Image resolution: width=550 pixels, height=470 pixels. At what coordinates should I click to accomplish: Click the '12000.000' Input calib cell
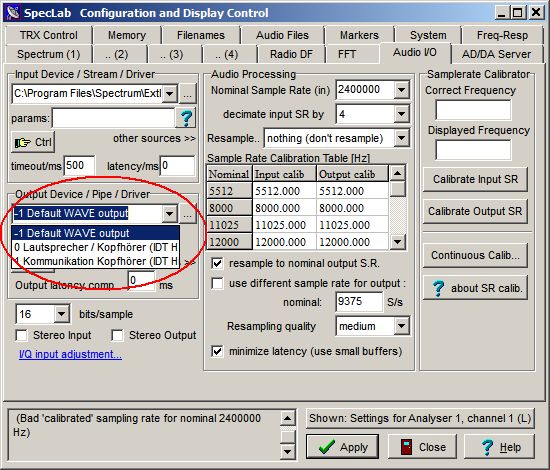(284, 242)
